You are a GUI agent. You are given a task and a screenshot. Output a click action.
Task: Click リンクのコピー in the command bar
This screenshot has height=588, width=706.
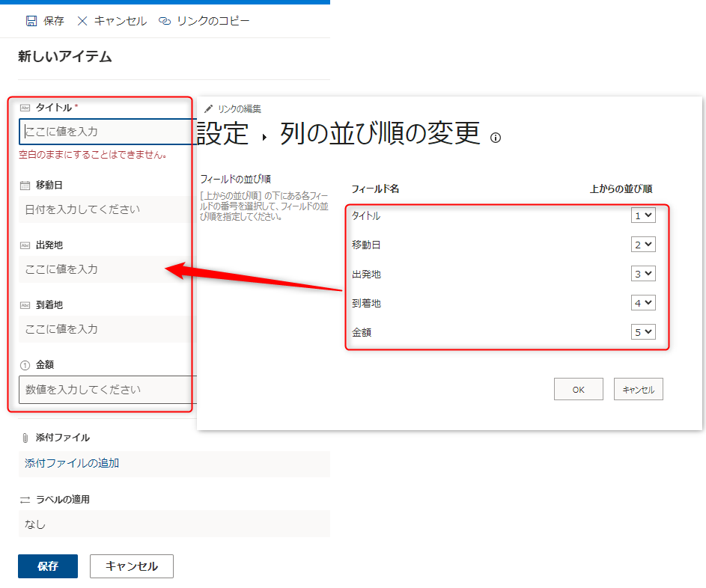(213, 21)
